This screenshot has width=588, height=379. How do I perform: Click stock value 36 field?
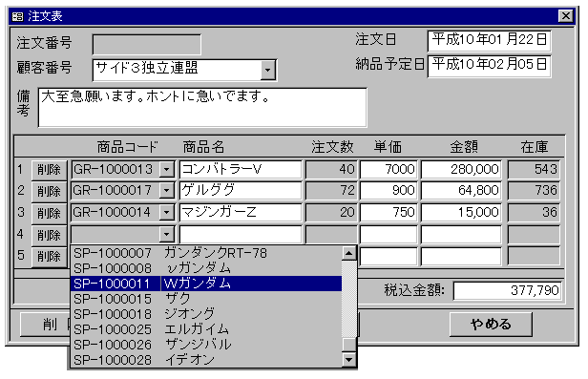point(534,213)
